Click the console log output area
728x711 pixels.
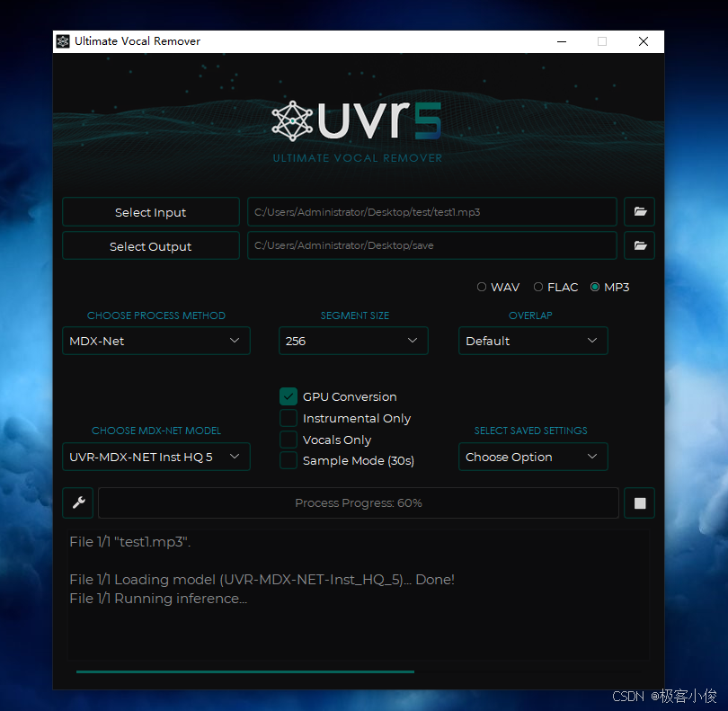(359, 594)
